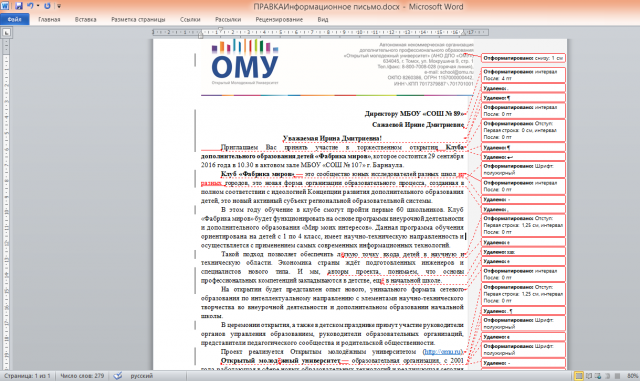The image size is (640, 381).
Task: Click the heading 'Уважаемая Ирина Дмитриевна!'
Action: pyautogui.click(x=332, y=138)
